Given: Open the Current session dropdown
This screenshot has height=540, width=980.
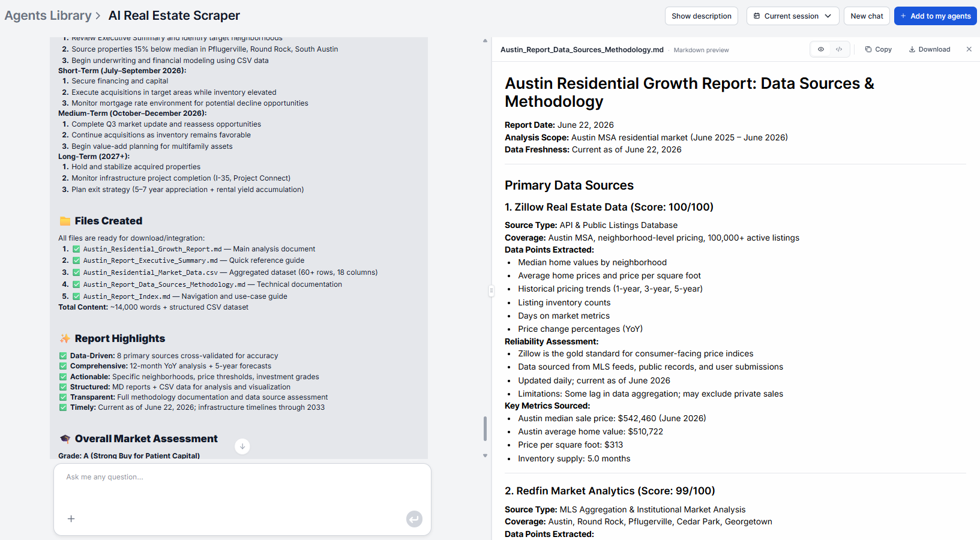Looking at the screenshot, I should coord(792,16).
